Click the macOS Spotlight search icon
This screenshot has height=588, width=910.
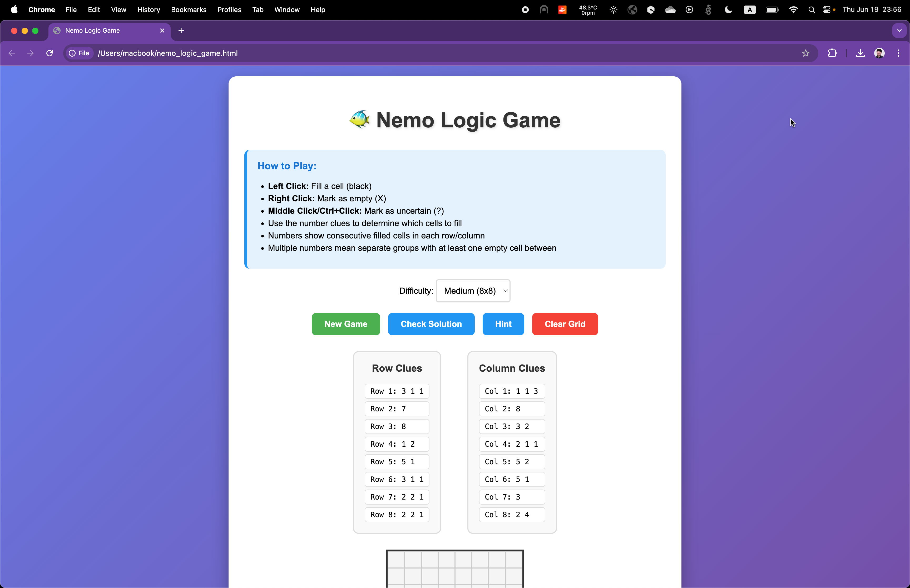pyautogui.click(x=812, y=10)
